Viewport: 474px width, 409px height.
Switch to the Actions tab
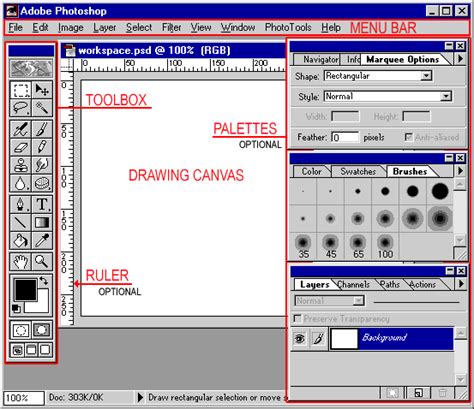coord(423,284)
